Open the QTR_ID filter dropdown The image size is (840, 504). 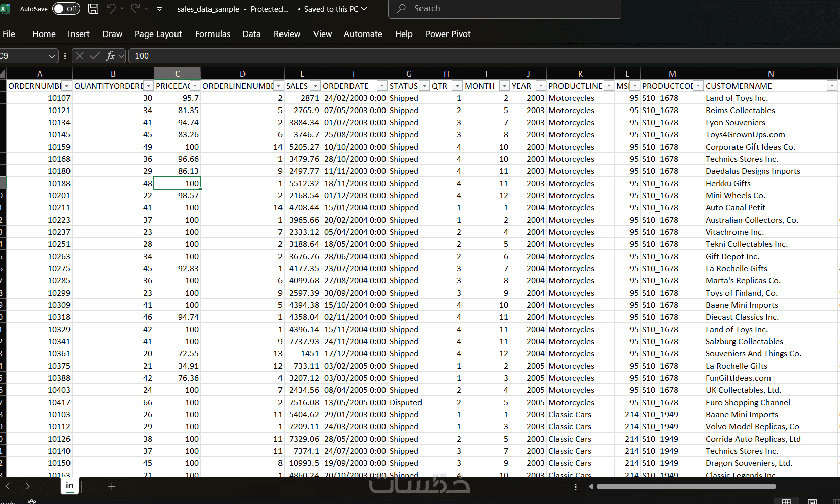tap(458, 86)
